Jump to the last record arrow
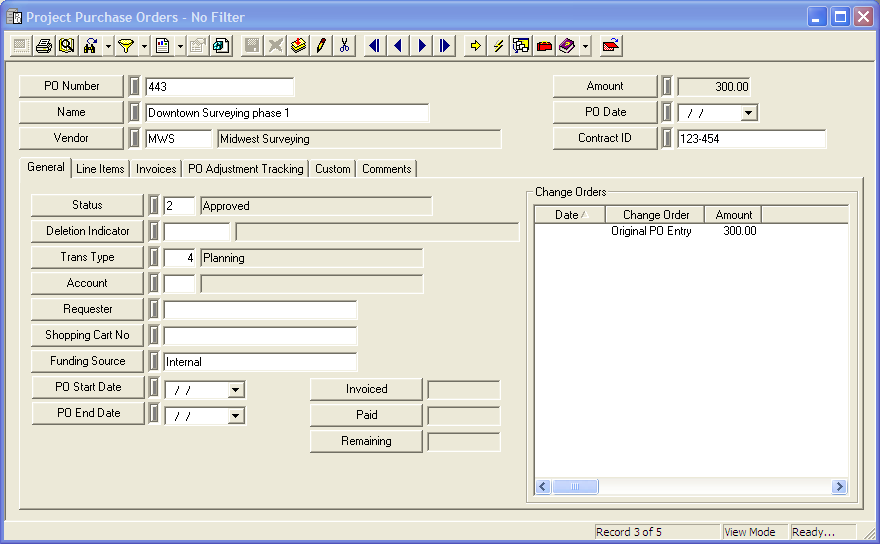The width and height of the screenshot is (880, 544). click(x=444, y=45)
